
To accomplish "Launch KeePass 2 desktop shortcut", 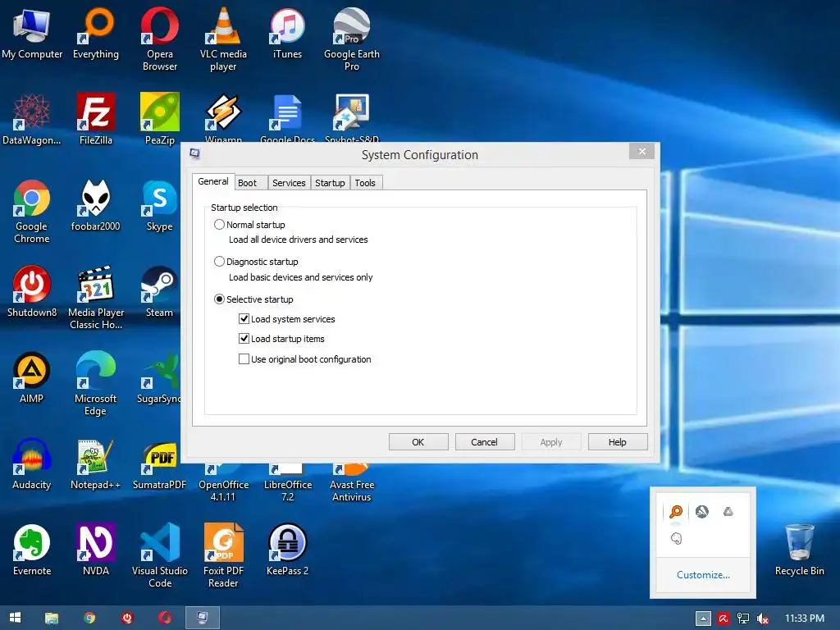I will 287,550.
